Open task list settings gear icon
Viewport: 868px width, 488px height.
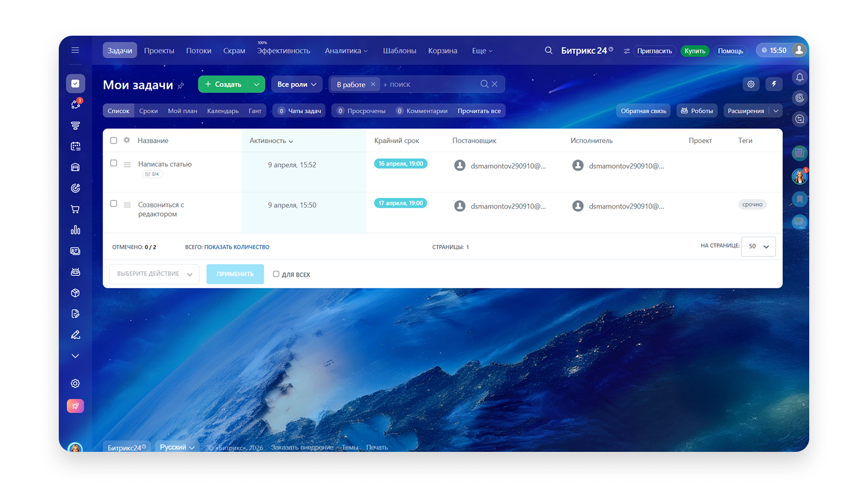tap(750, 84)
